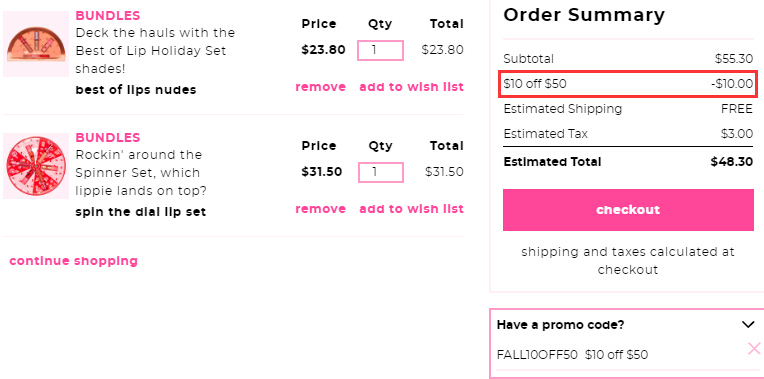
Task: Click the pink checkout button
Action: pyautogui.click(x=628, y=210)
